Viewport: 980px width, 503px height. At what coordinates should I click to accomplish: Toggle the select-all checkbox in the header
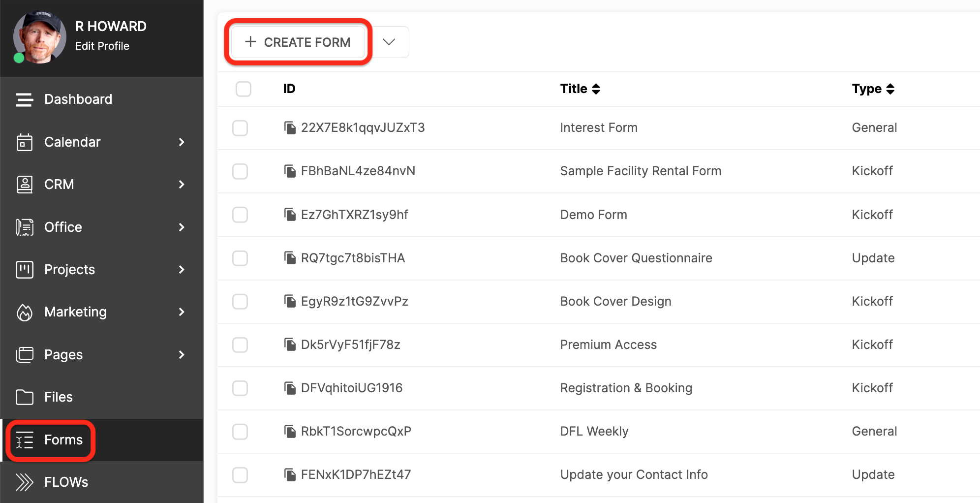point(244,89)
